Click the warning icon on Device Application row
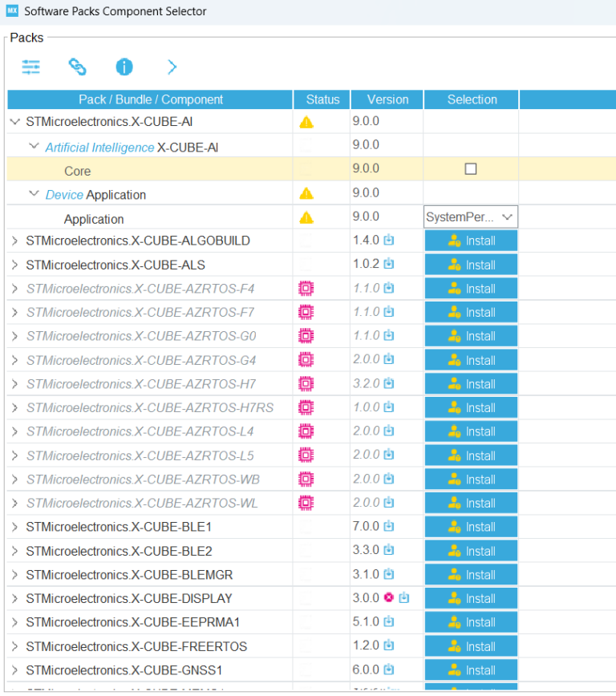Screen dimensions: 616x696 tap(306, 193)
